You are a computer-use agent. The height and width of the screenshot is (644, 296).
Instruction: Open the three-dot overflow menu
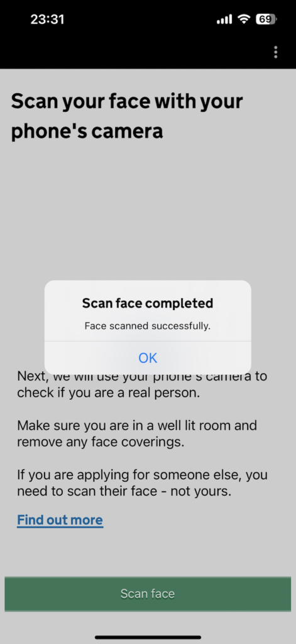tap(275, 52)
